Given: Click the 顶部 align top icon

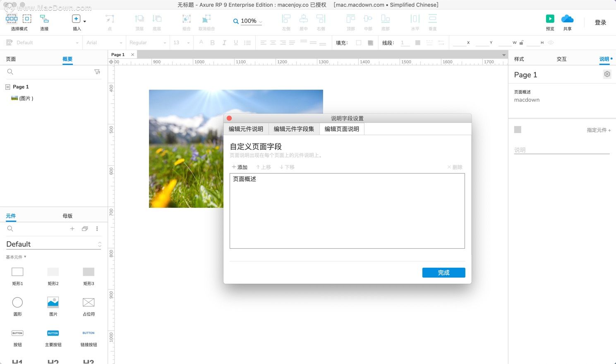Looking at the screenshot, I should [x=351, y=19].
